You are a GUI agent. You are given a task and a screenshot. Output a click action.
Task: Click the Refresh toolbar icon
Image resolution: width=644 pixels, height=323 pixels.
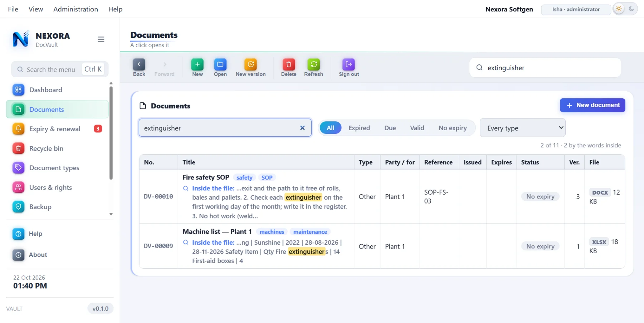[313, 65]
